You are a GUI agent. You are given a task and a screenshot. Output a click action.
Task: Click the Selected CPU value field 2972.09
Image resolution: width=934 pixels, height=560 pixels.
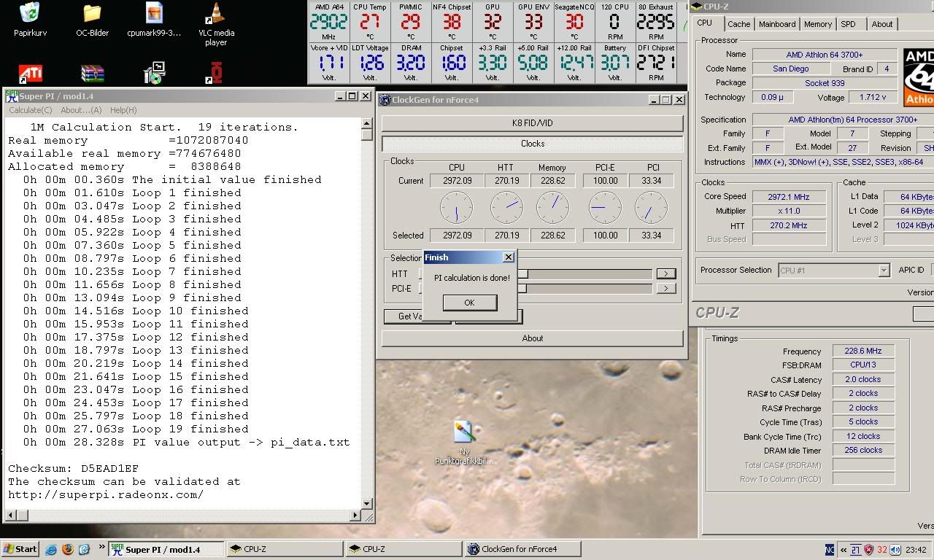pyautogui.click(x=456, y=236)
